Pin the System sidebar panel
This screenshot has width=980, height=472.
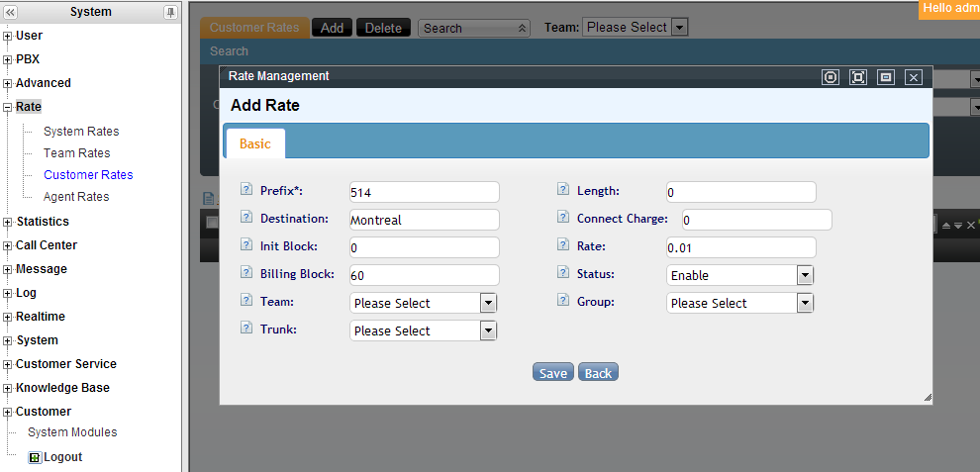170,12
